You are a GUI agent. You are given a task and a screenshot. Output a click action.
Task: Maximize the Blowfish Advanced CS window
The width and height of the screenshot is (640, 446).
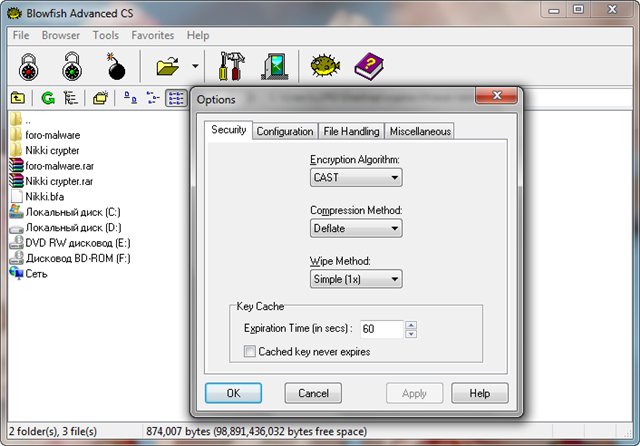(x=578, y=10)
